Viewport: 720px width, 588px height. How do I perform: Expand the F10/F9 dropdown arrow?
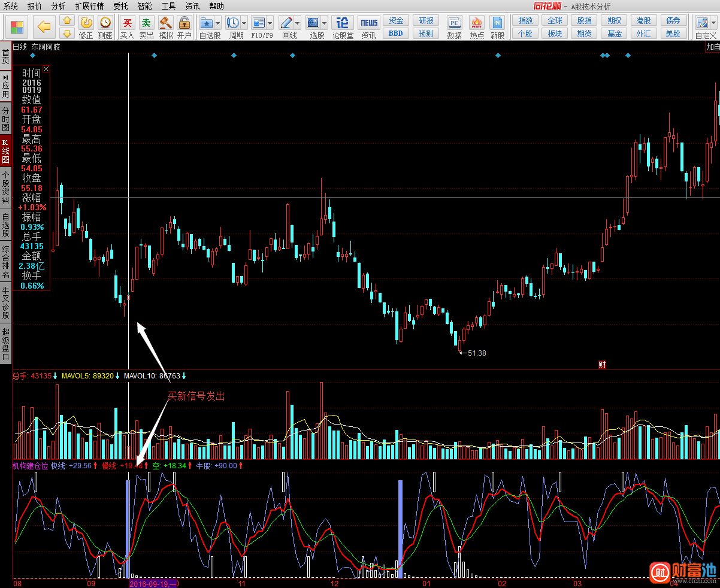tap(270, 23)
